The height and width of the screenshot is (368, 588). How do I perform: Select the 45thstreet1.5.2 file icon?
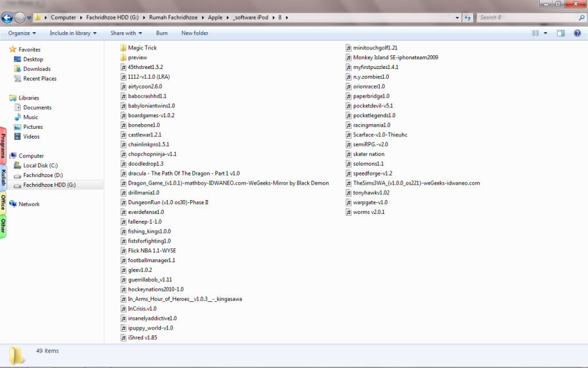pos(123,67)
